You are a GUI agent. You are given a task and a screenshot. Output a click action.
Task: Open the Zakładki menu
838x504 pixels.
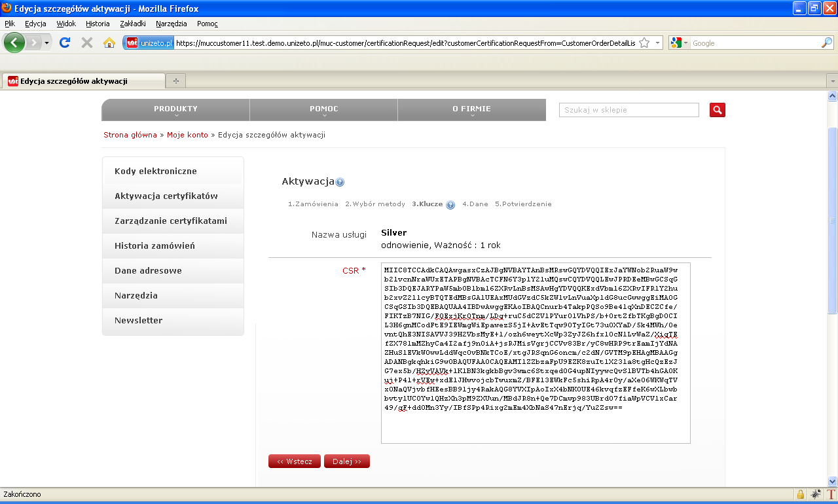(x=133, y=24)
